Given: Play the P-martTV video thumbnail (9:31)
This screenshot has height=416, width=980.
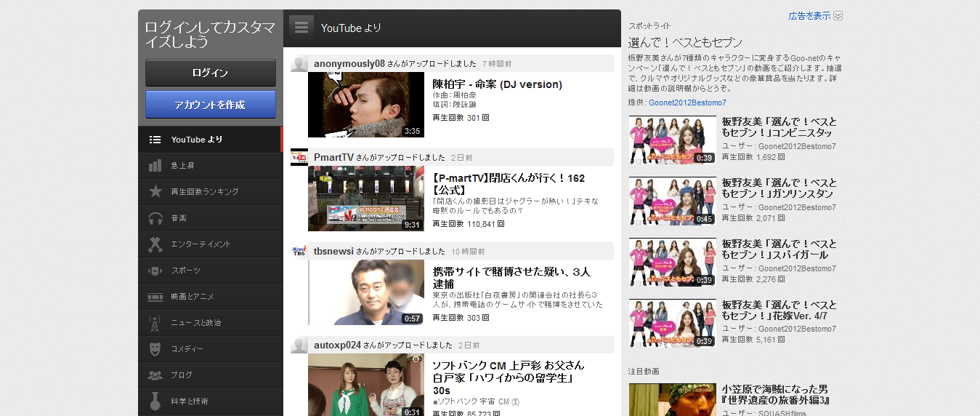Looking at the screenshot, I should 366,199.
